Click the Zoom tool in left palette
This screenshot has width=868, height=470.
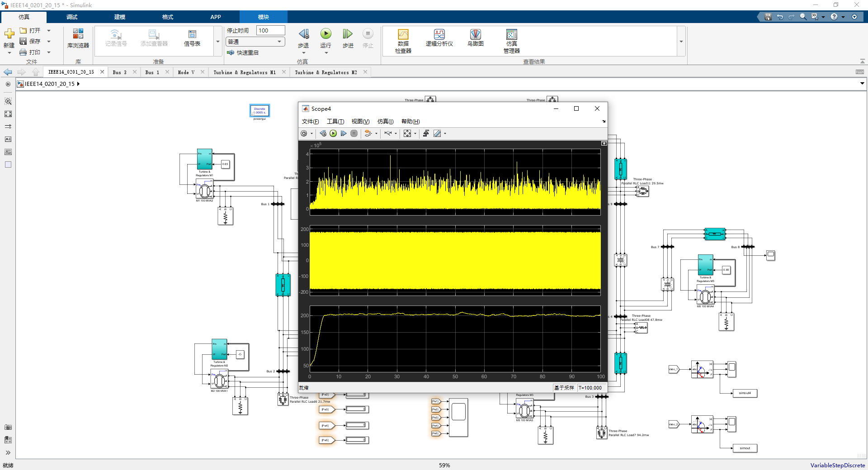(x=8, y=102)
